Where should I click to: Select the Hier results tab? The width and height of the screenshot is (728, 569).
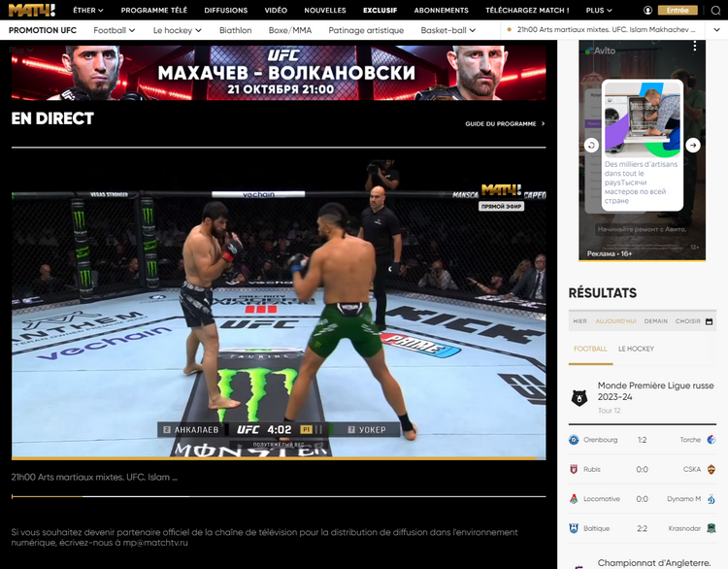point(579,321)
